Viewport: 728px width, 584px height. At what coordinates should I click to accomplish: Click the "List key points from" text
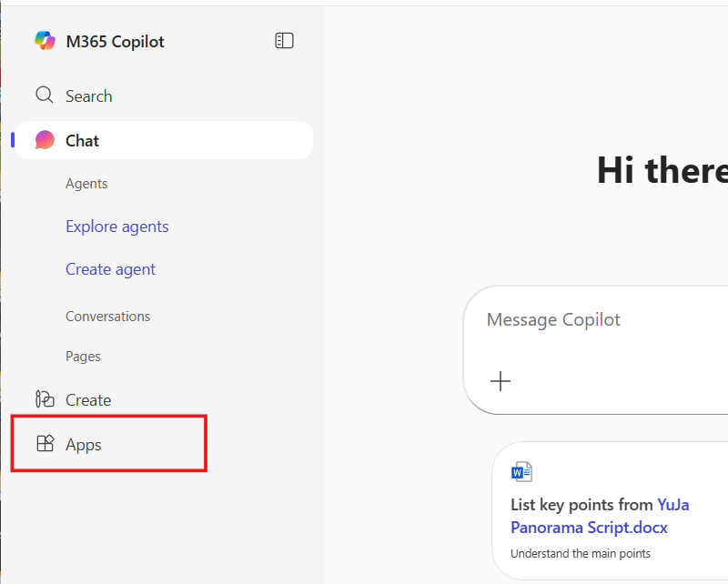tap(581, 505)
